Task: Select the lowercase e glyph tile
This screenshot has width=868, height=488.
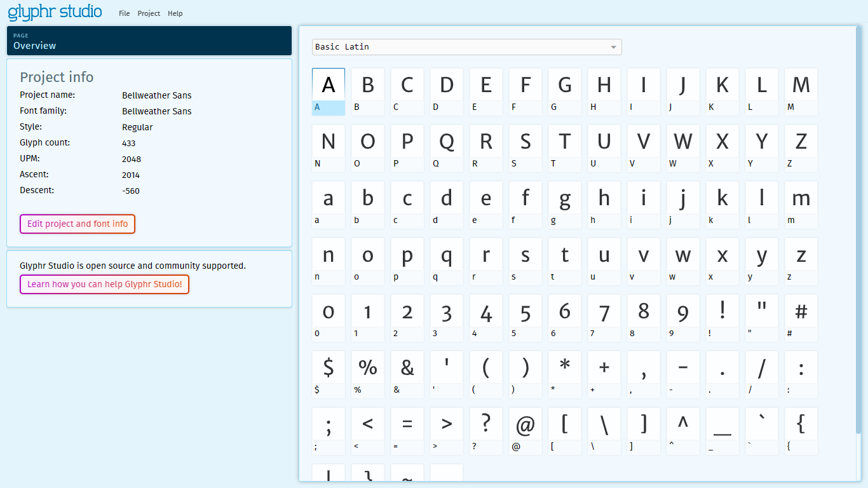Action: coord(486,205)
